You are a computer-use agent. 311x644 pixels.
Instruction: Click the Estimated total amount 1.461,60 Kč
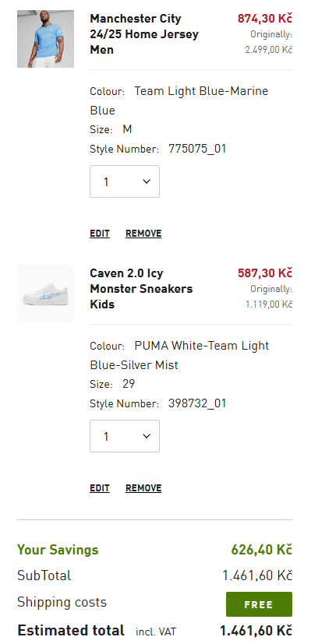256,631
